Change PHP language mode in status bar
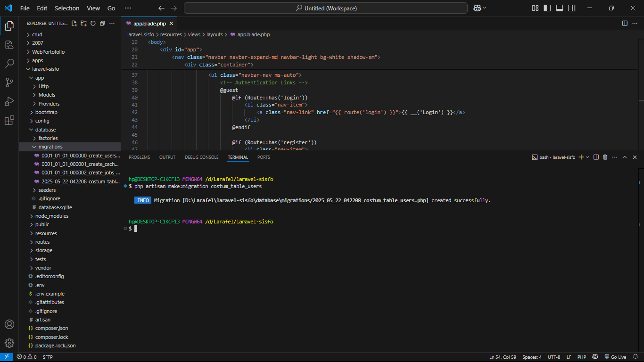This screenshot has height=362, width=644. [x=581, y=357]
